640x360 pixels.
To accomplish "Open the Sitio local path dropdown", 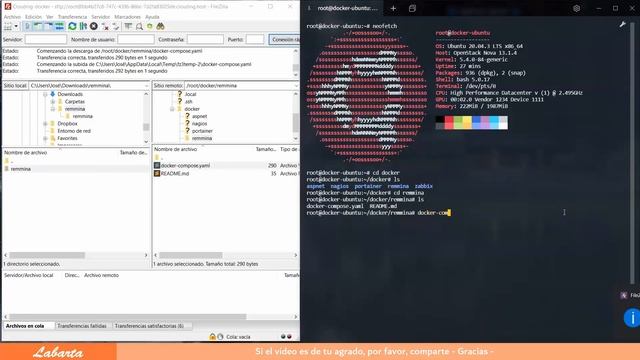I will point(147,86).
